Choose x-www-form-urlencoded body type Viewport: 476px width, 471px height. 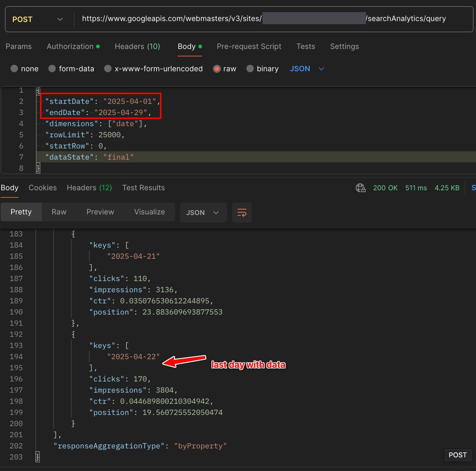tap(153, 69)
